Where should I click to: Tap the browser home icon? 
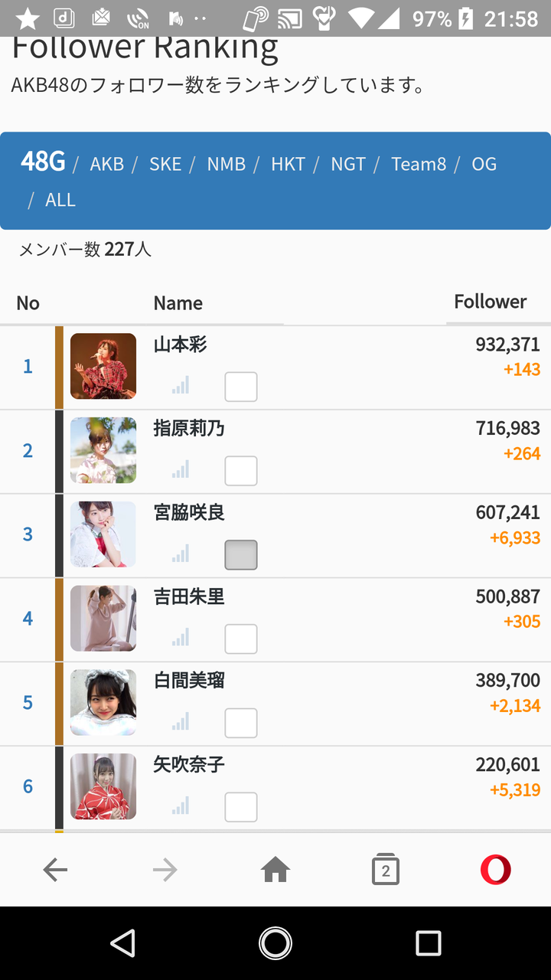tap(275, 870)
